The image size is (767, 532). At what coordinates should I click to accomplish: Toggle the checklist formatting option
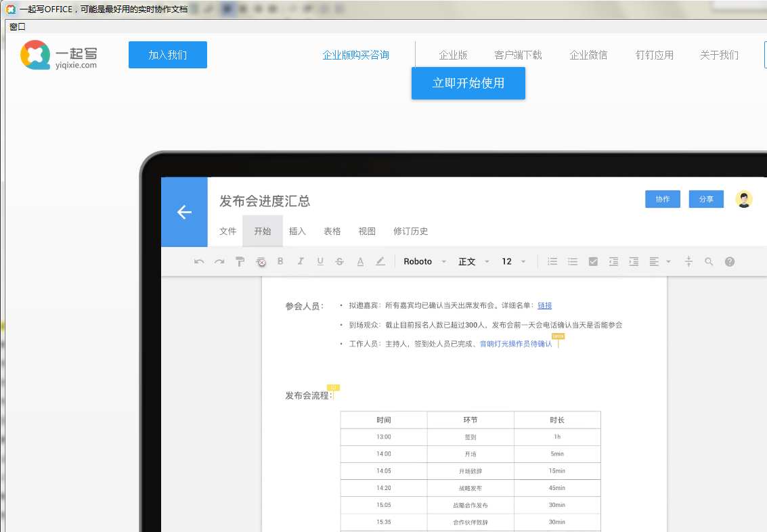pyautogui.click(x=593, y=261)
